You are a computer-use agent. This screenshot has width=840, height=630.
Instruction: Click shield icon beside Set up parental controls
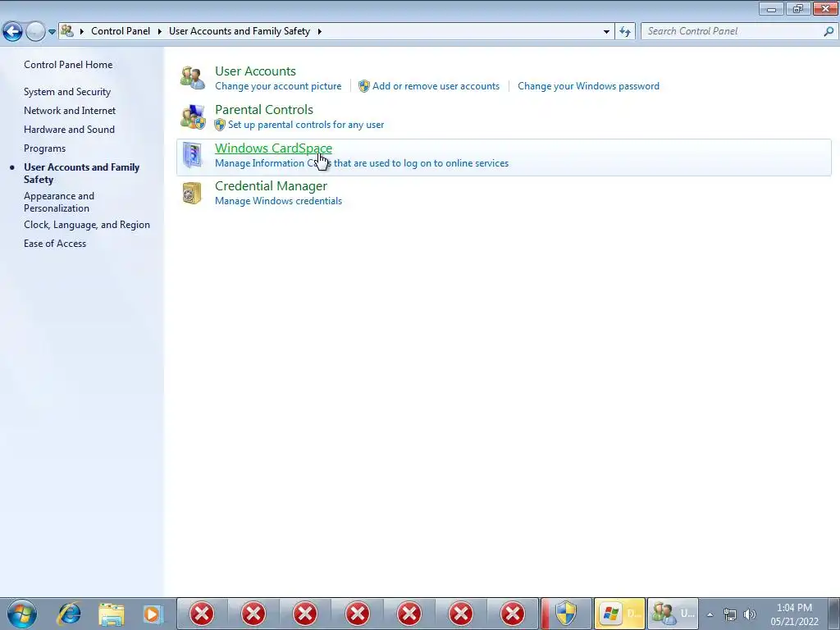point(220,125)
